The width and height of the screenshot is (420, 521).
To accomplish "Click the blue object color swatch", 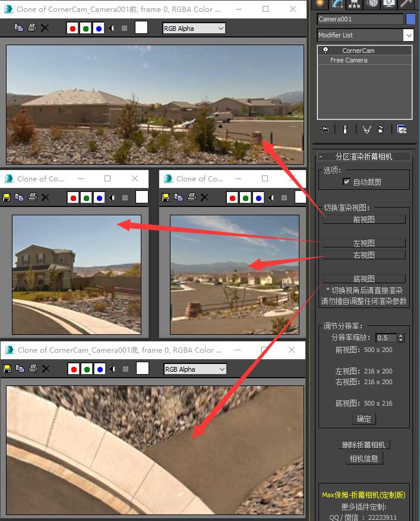I will point(410,19).
